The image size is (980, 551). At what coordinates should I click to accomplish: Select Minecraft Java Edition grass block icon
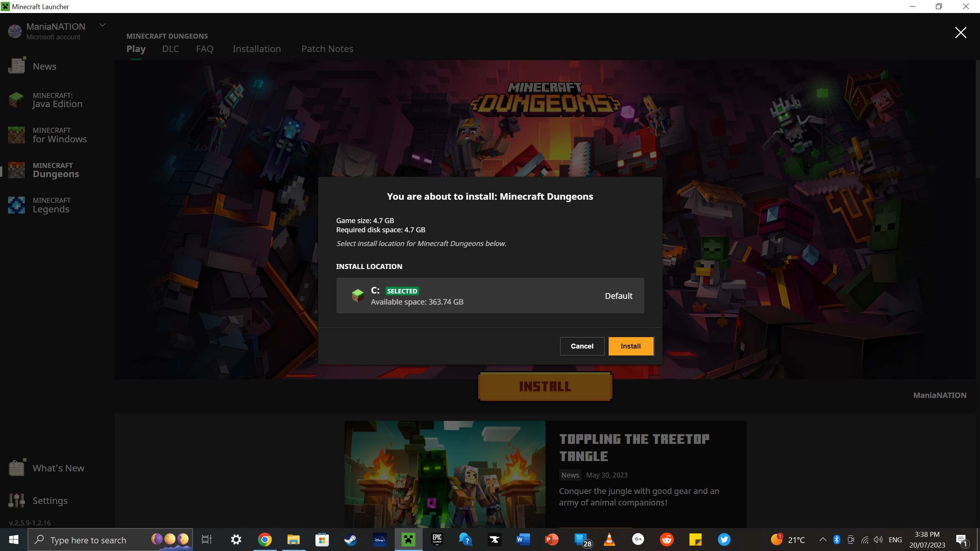pyautogui.click(x=16, y=100)
